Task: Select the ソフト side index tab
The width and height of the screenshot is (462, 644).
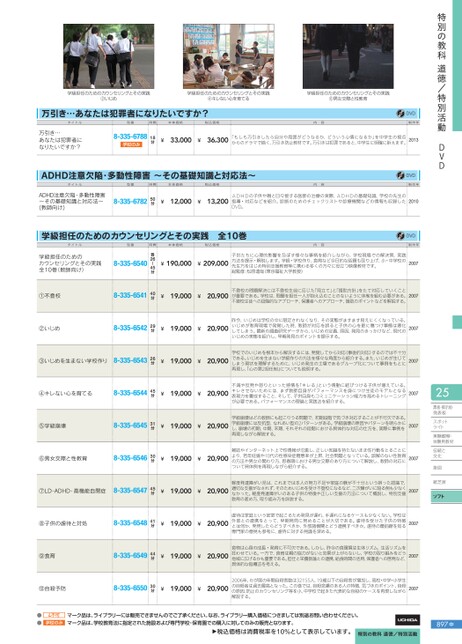Action: click(446, 496)
